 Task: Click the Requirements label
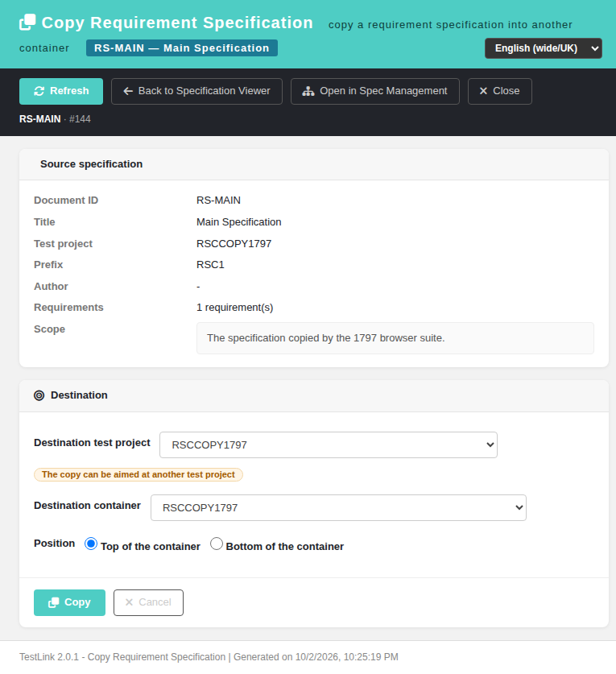68,308
